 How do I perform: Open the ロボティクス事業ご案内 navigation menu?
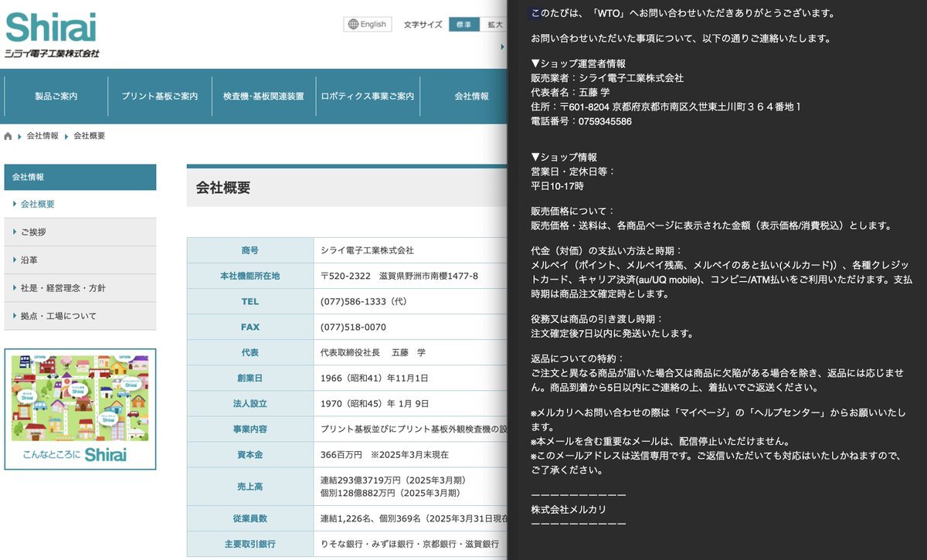tap(367, 97)
